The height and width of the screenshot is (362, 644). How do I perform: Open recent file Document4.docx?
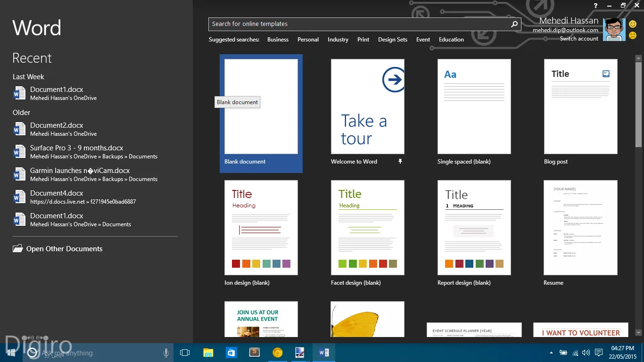tap(95, 197)
